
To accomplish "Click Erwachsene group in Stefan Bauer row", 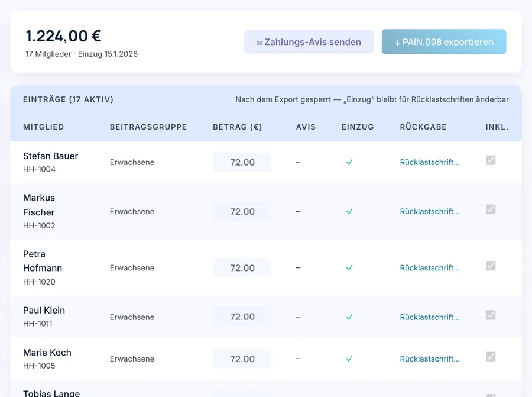I will (132, 162).
